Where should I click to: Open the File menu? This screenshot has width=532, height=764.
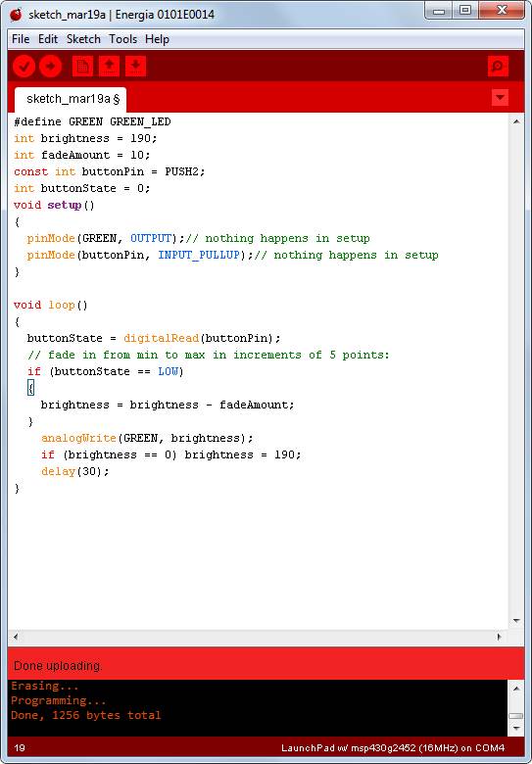tap(21, 39)
